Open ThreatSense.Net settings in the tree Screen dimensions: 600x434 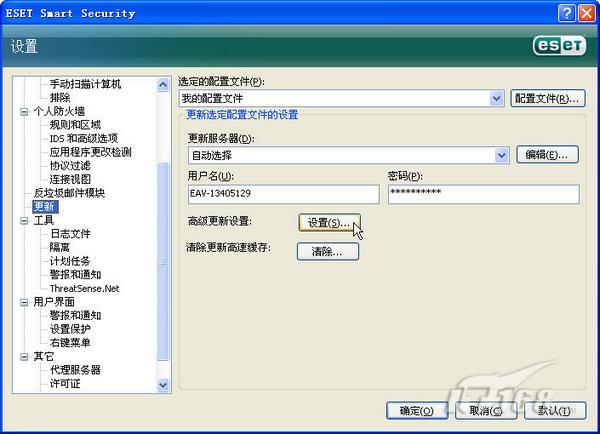[x=83, y=288]
